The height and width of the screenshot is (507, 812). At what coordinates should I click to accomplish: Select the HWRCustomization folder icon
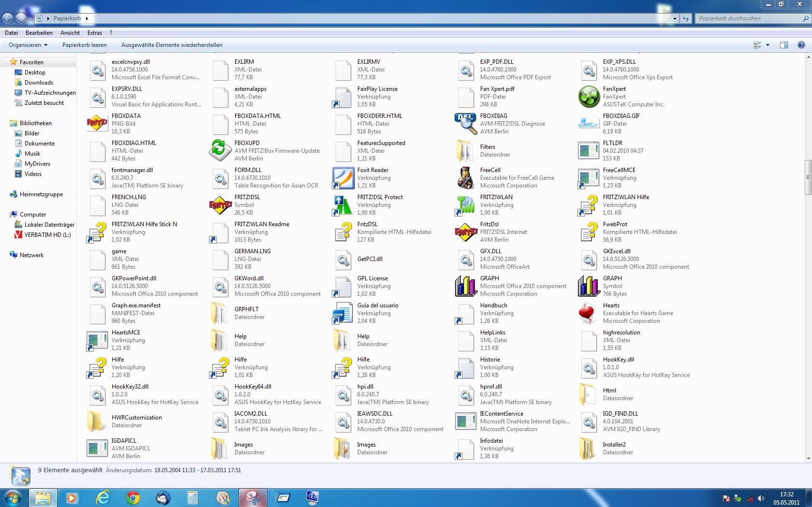coord(97,421)
